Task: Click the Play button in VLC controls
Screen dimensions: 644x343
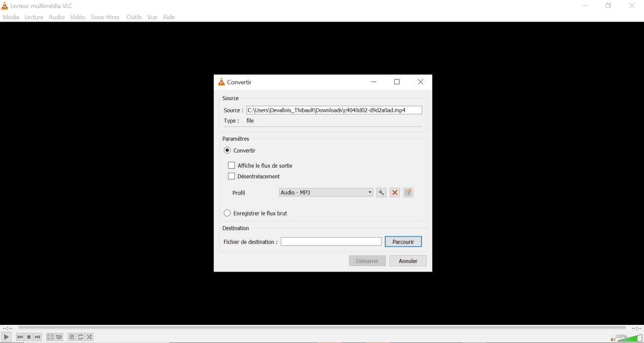Action: (6, 337)
